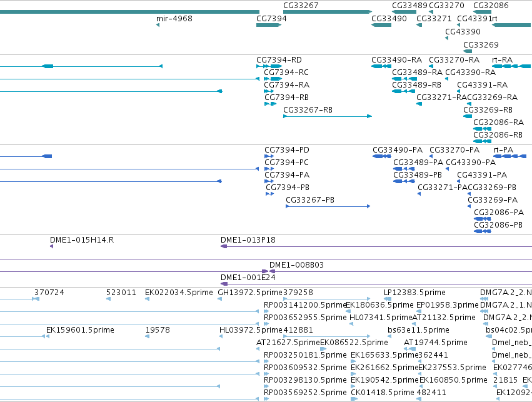The width and height of the screenshot is (532, 402).
Task: Click the DME1-008B03 feature label
Action: pyautogui.click(x=296, y=265)
